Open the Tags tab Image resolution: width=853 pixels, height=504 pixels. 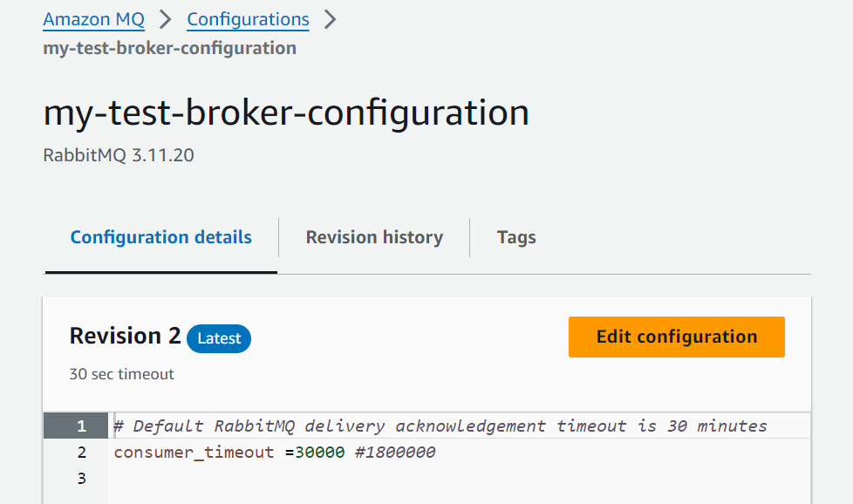pos(516,237)
